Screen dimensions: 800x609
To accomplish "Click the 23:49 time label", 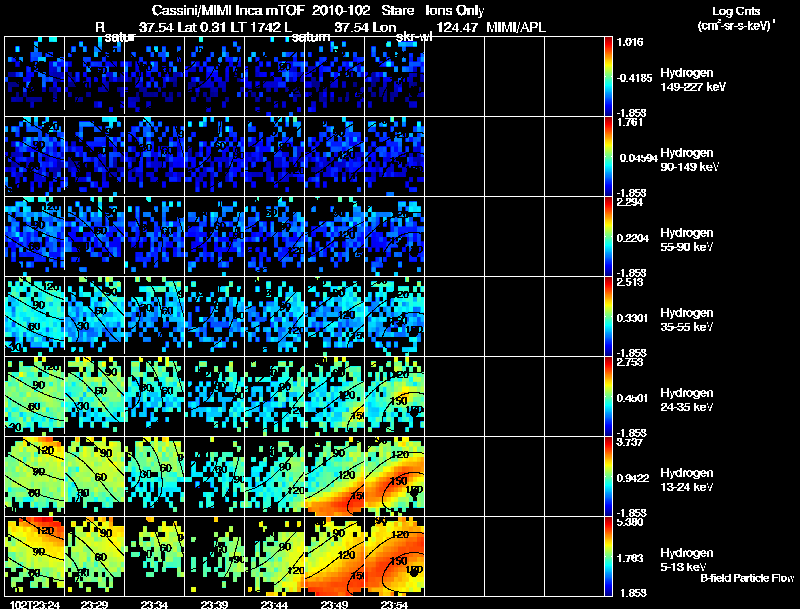I will [334, 605].
